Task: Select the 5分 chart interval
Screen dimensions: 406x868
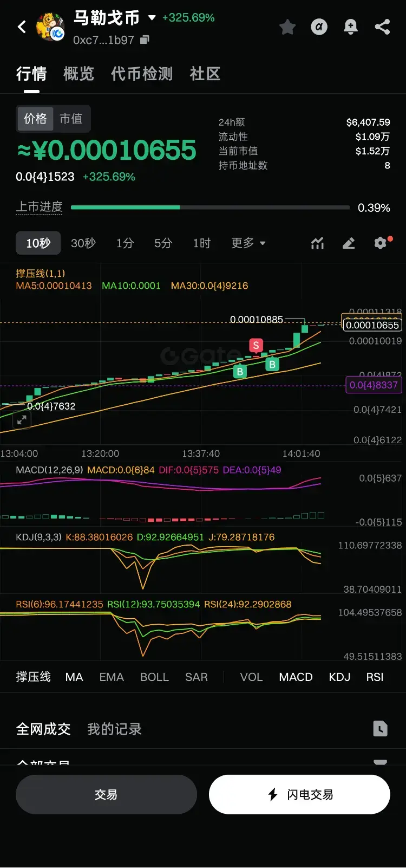Action: 163,243
